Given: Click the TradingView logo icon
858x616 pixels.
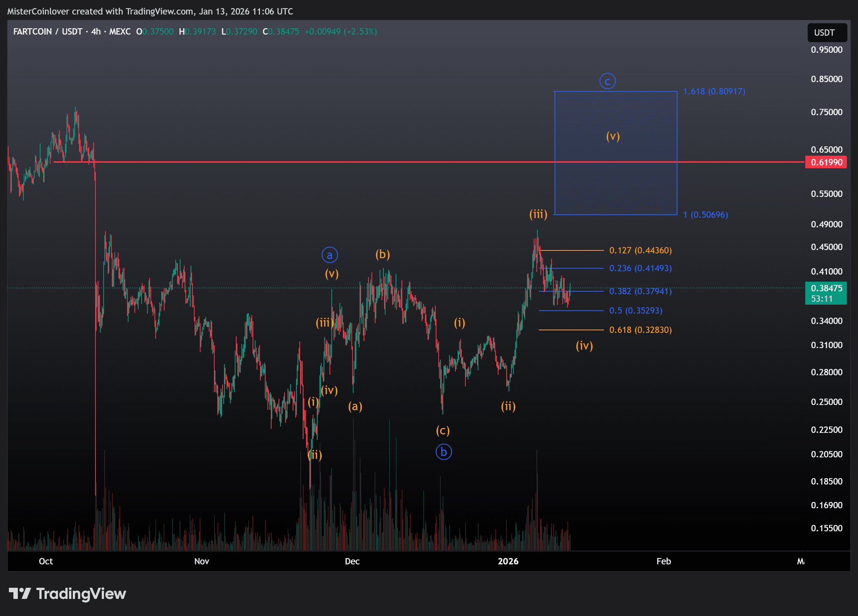Looking at the screenshot, I should tap(20, 593).
